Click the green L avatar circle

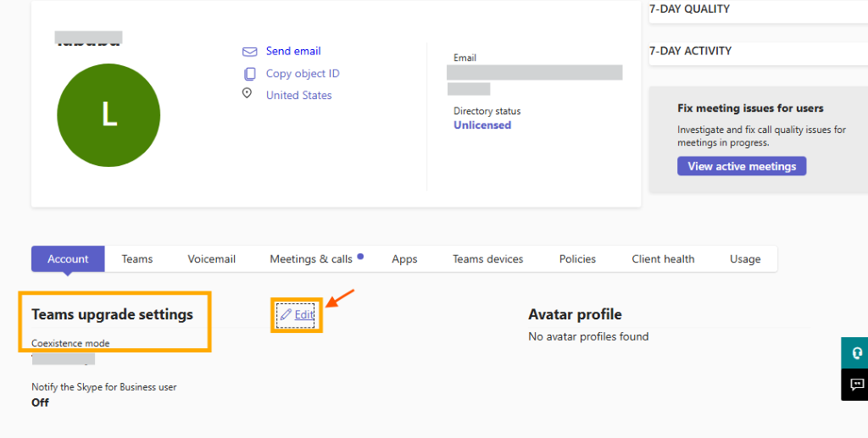108,115
